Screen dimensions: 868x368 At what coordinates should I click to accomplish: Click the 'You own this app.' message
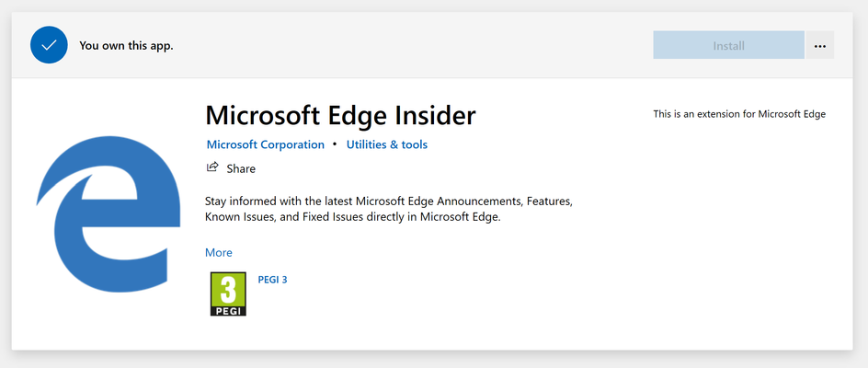coord(126,45)
